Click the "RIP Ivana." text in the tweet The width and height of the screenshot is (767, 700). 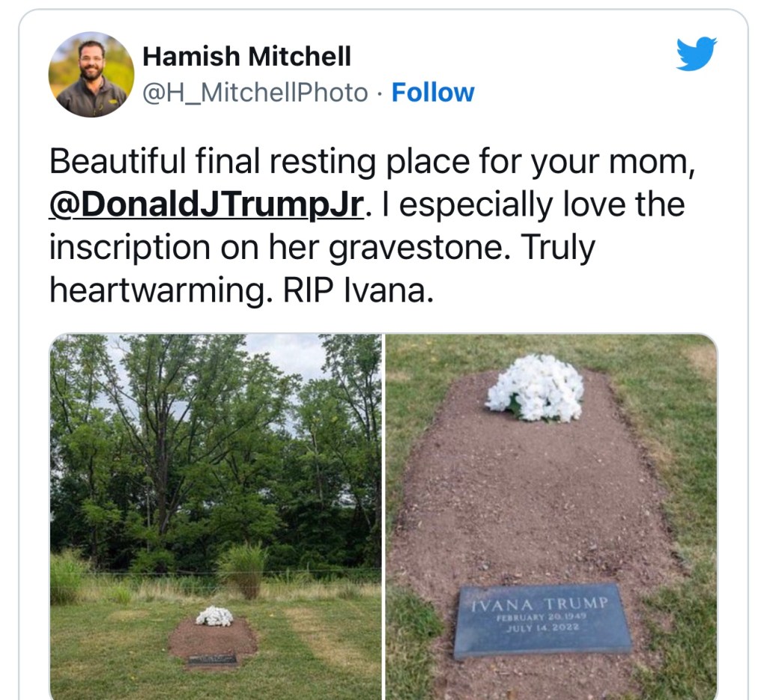(x=358, y=290)
